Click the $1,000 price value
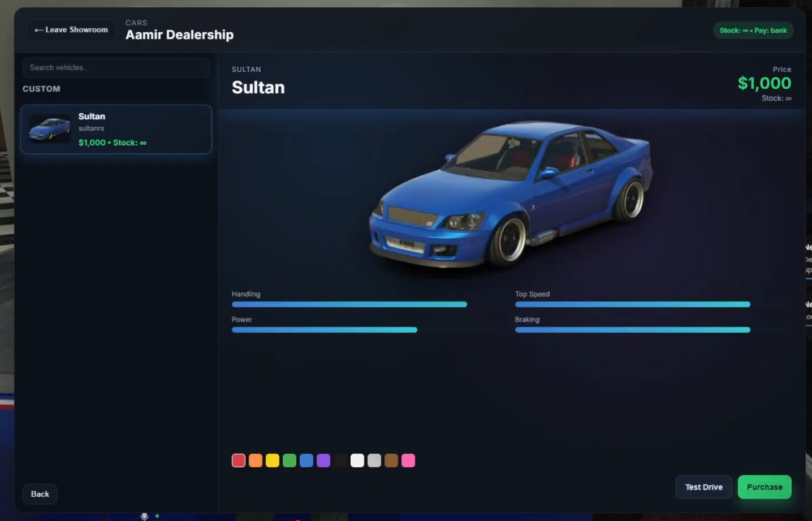 [x=765, y=83]
